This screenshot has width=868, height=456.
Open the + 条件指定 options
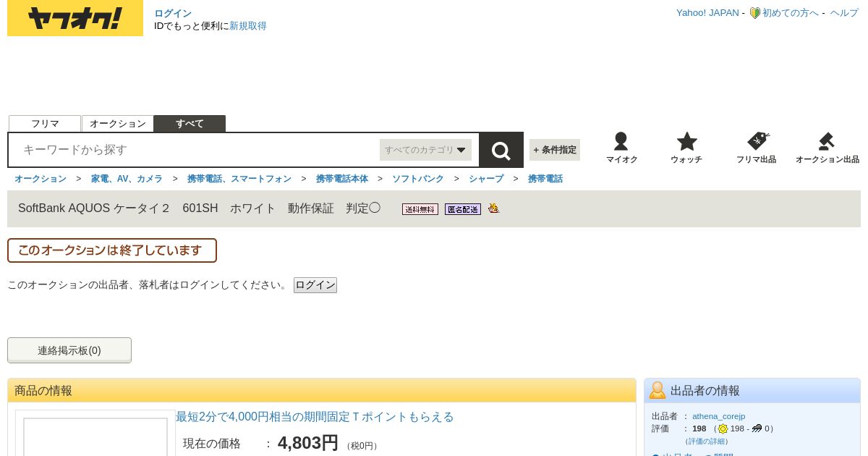[x=555, y=150]
